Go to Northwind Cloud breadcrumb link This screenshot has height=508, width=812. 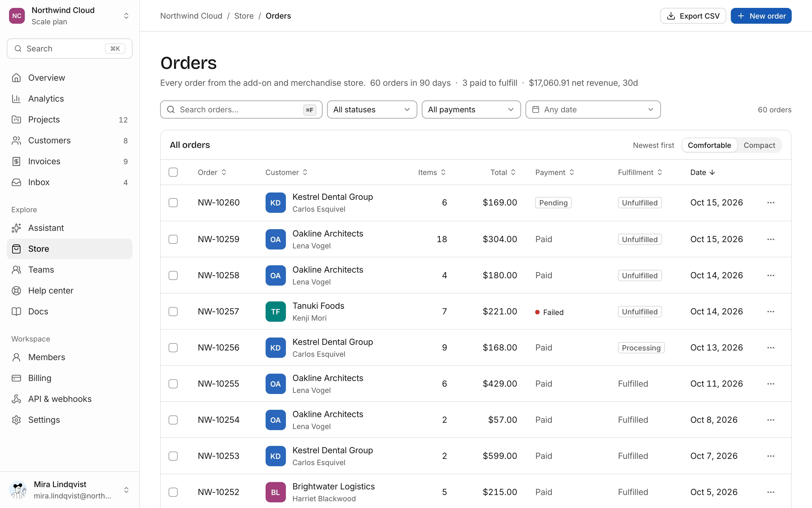pos(191,16)
